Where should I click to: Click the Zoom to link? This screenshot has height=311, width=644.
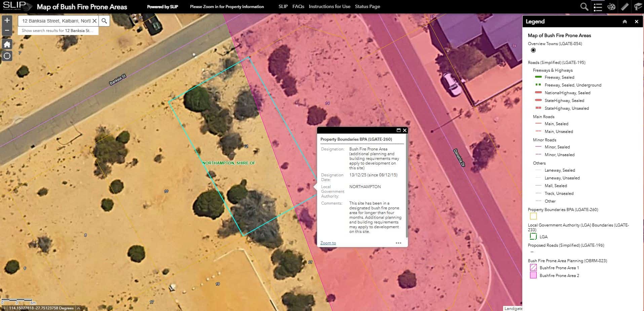click(x=328, y=243)
